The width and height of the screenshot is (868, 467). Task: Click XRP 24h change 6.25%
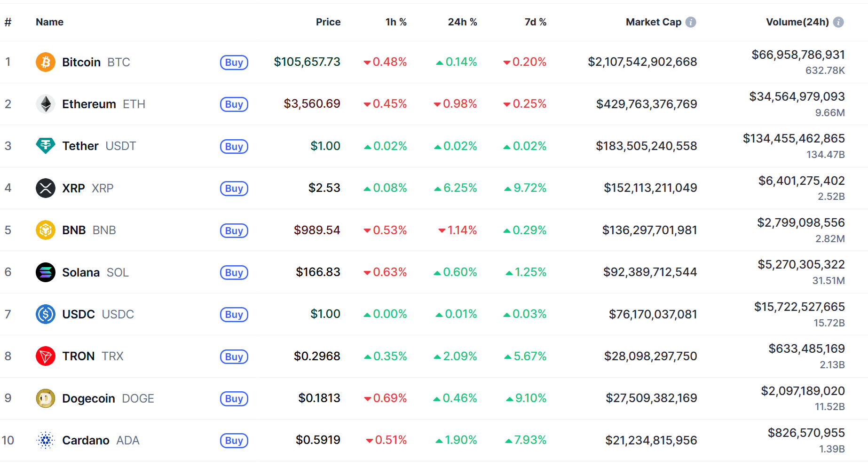(x=455, y=188)
